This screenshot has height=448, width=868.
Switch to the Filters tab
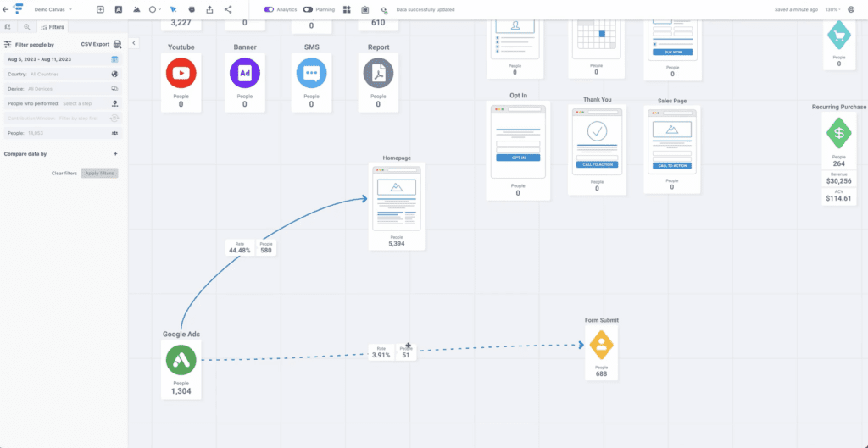tap(53, 26)
